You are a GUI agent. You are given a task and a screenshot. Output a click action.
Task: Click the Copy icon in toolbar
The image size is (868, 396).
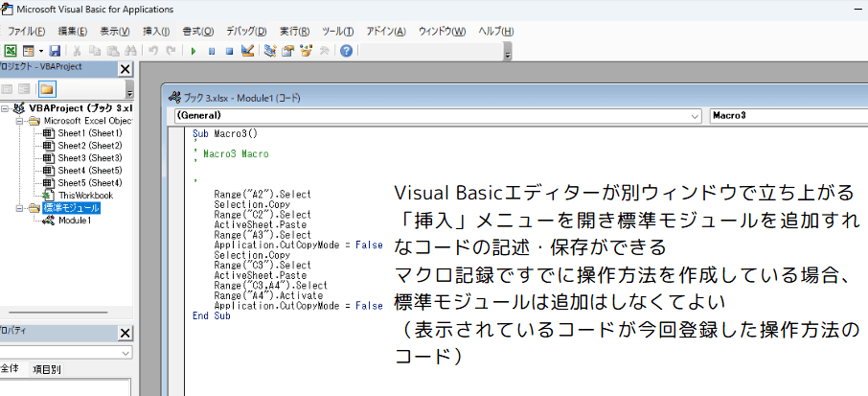[x=95, y=51]
